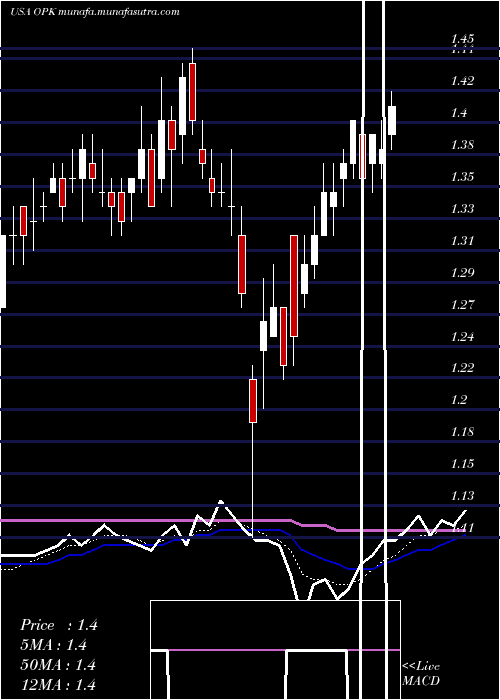This screenshot has width=500, height=700.
Task: Select the 5MA : 1.4 legend entry
Action: point(53,645)
